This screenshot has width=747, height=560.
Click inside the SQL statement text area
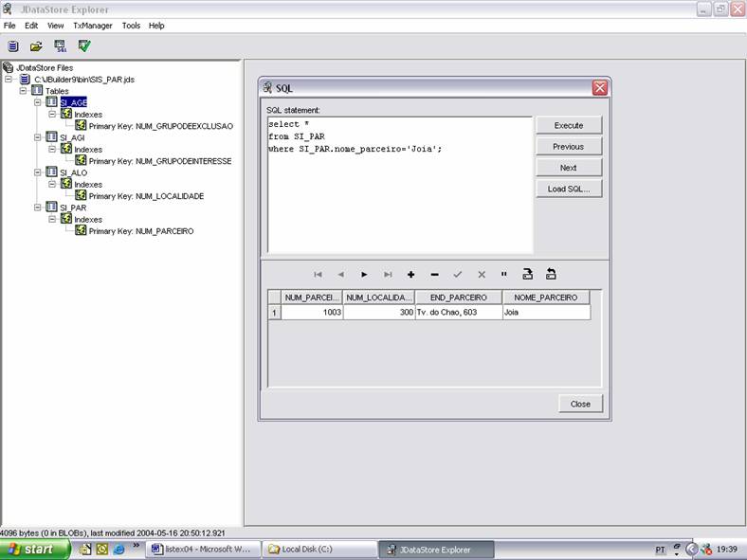400,185
